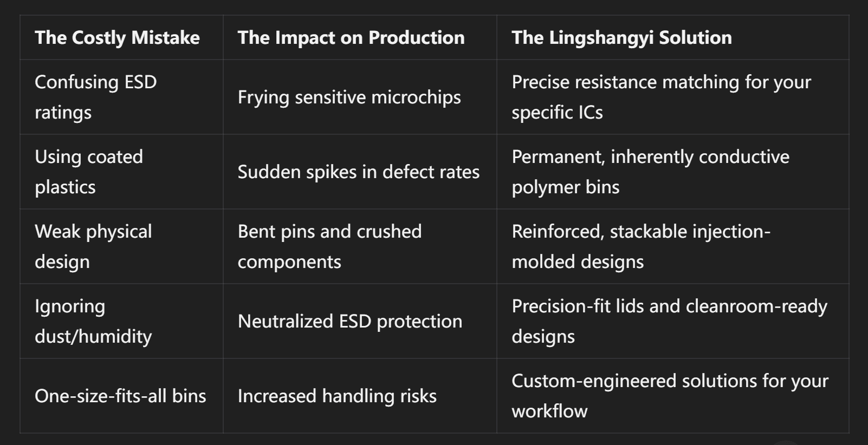Click 'Precision-fit lids and cleanroom-ready designs' cell

click(669, 321)
